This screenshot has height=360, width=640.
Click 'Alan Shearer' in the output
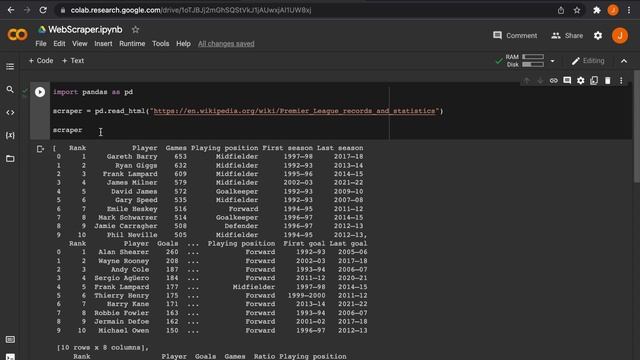tap(124, 252)
